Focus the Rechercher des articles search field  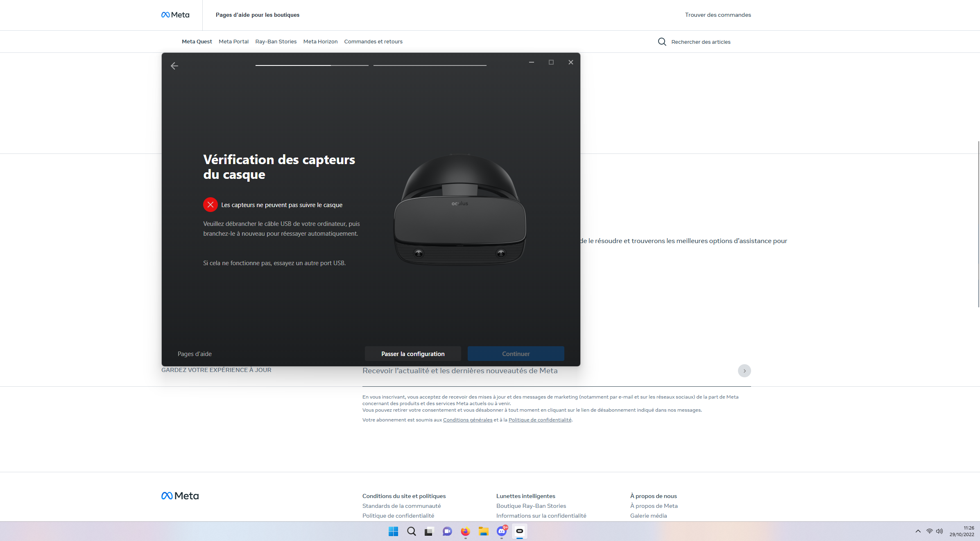(701, 42)
